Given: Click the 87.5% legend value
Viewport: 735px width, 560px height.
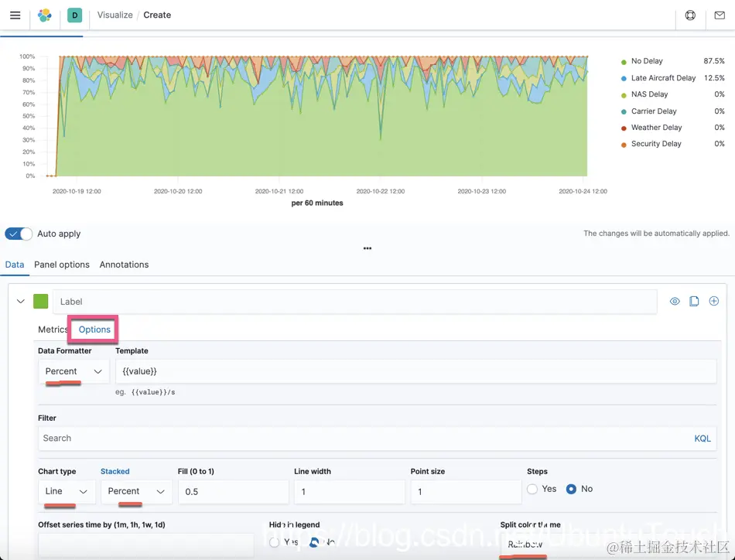Looking at the screenshot, I should (714, 61).
